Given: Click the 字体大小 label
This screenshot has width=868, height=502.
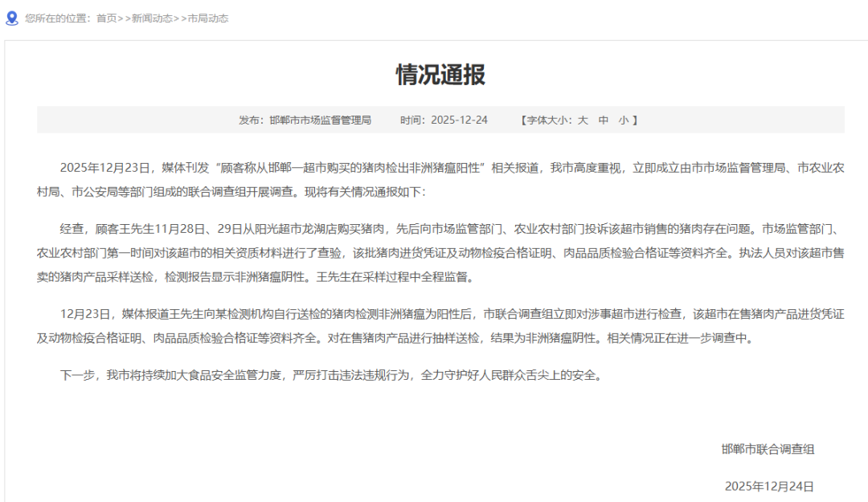Looking at the screenshot, I should 550,120.
